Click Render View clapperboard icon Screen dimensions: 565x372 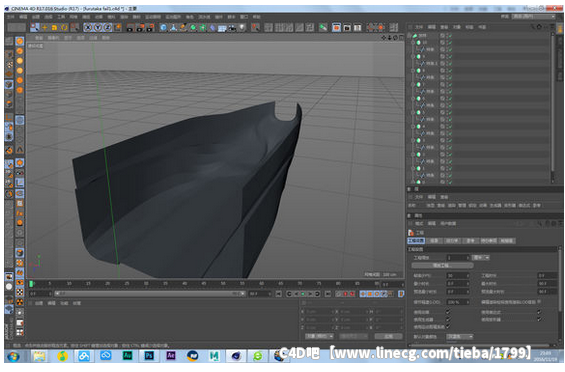[x=130, y=27]
